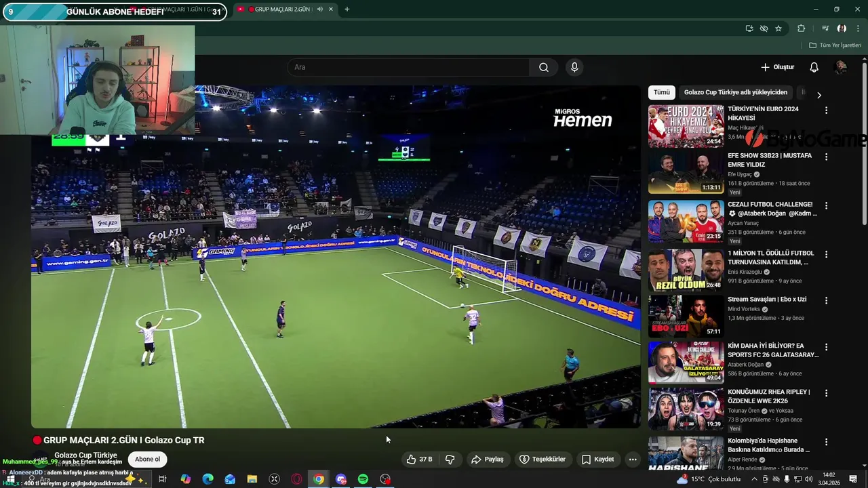Open the YouTube account avatar menu
The height and width of the screenshot is (488, 868).
pyautogui.click(x=841, y=67)
